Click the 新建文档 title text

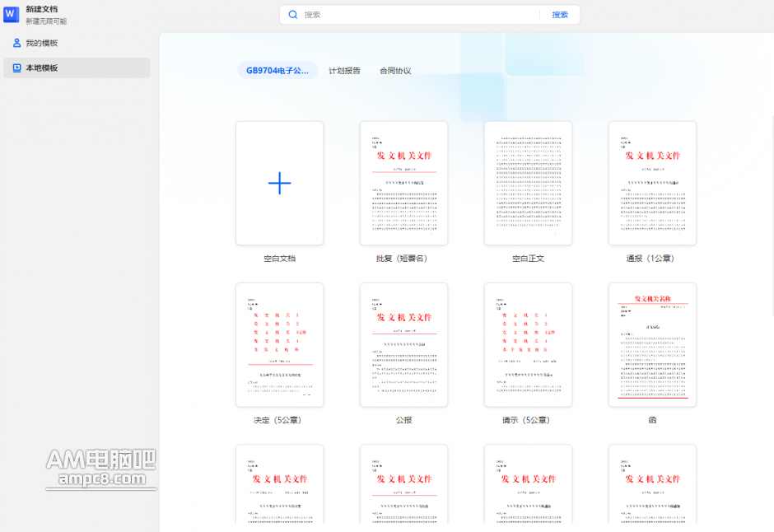[x=42, y=9]
